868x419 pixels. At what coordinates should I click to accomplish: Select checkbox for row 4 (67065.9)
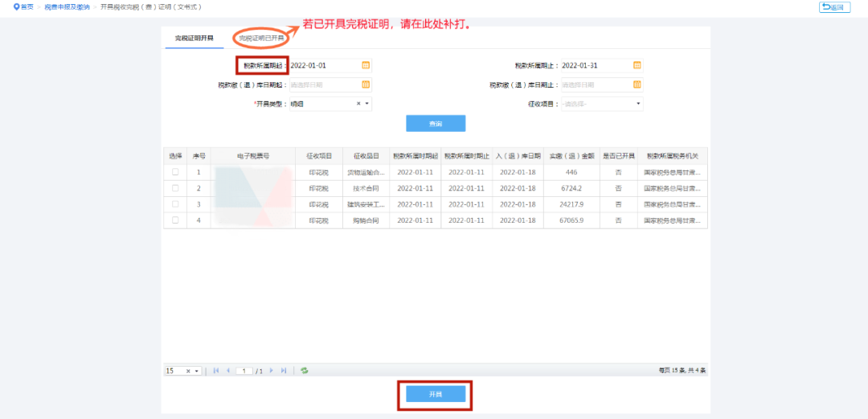175,220
